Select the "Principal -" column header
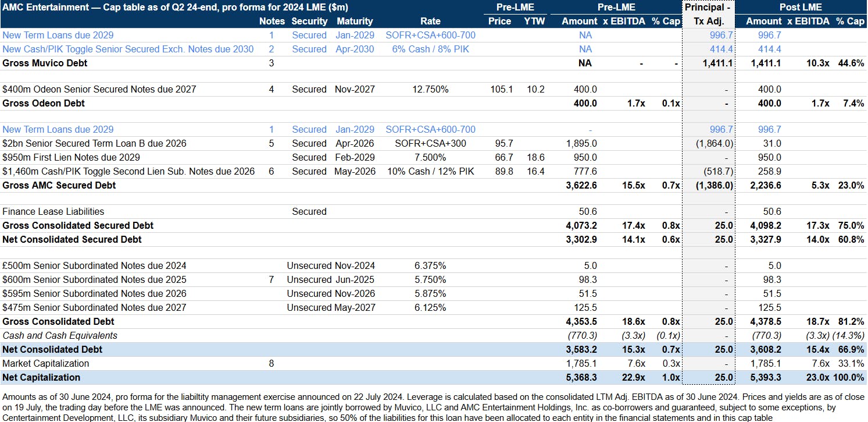The image size is (868, 422). tap(708, 7)
